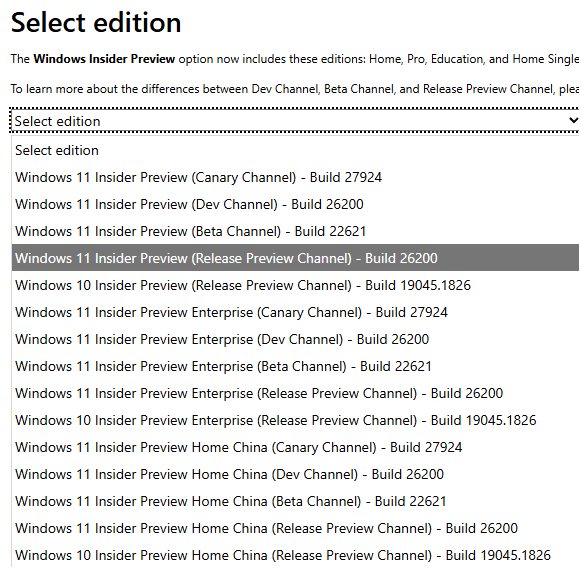The height and width of the screenshot is (569, 581).
Task: Select Windows 11 Home China Canary Channel
Action: [x=295, y=447]
